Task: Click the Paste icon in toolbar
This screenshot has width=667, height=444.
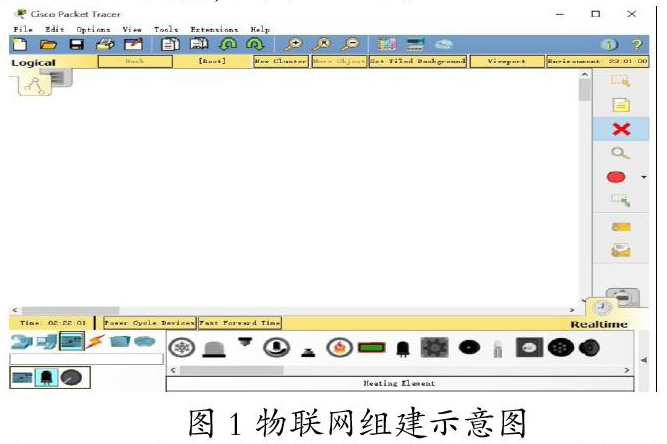Action: click(x=199, y=44)
